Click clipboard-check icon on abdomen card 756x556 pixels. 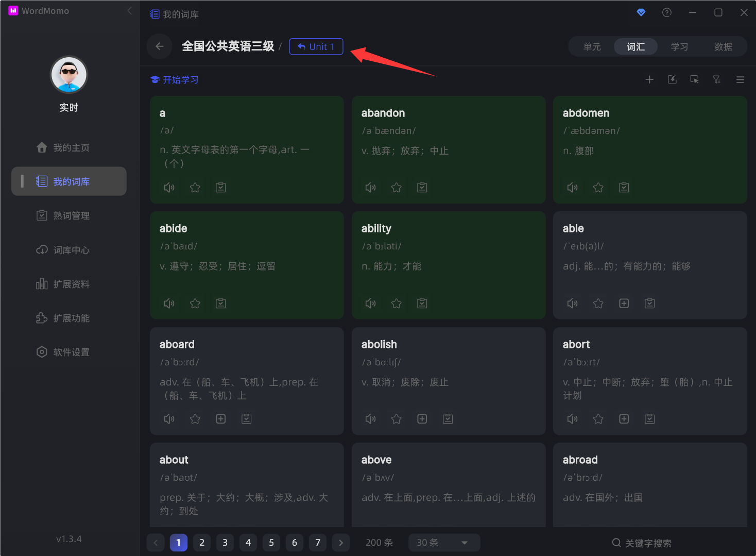click(x=624, y=188)
